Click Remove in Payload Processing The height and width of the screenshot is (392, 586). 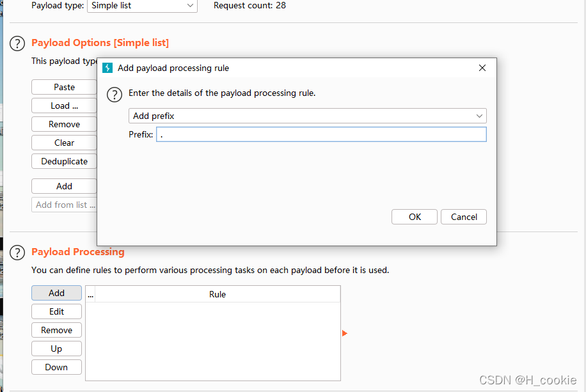[56, 330]
